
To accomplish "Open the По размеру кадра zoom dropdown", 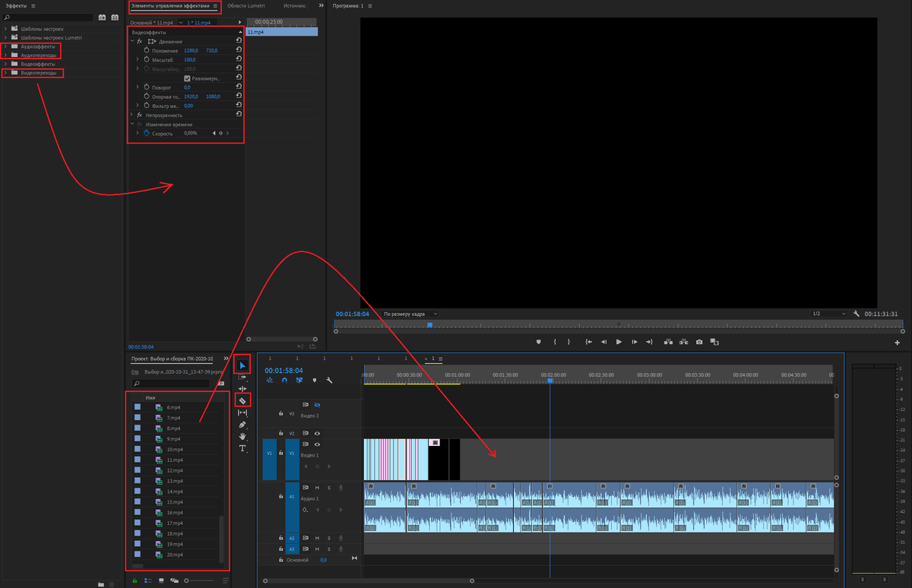I will [410, 314].
